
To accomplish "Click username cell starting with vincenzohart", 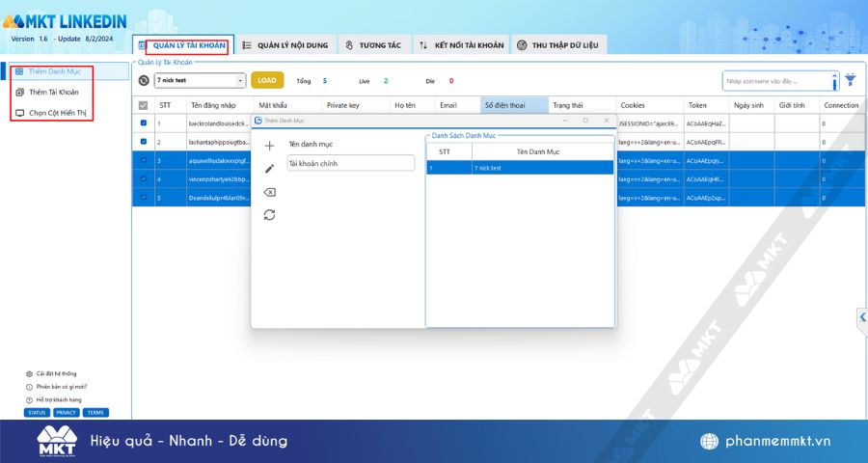I will (x=218, y=178).
